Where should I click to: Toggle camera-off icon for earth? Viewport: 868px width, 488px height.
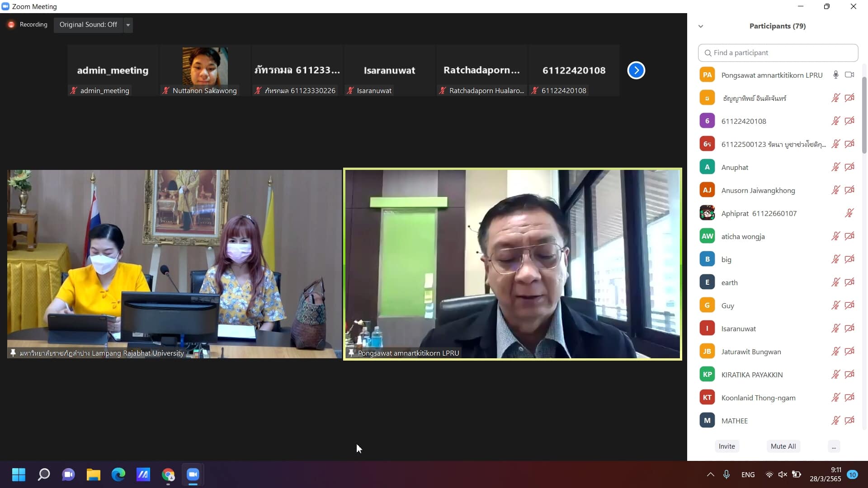pos(849,282)
